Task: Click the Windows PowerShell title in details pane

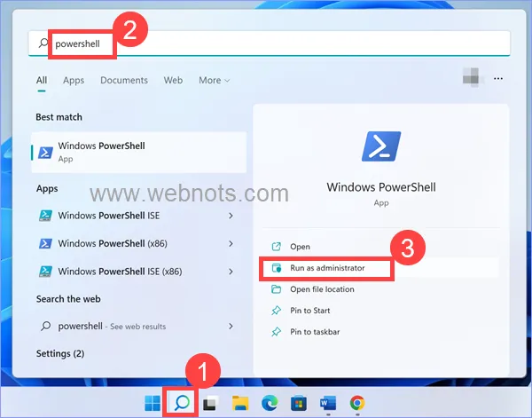Action: tap(381, 187)
